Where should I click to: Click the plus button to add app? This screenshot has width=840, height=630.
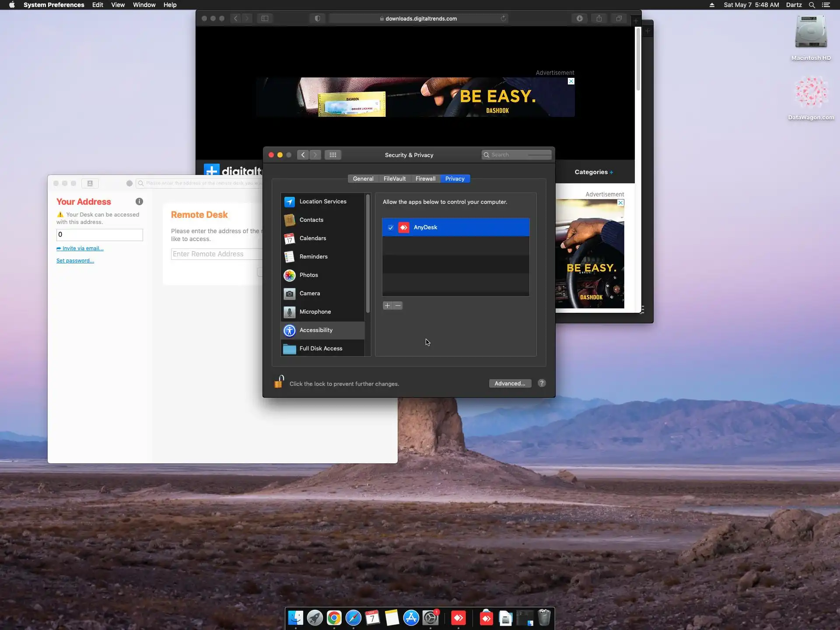[387, 305]
